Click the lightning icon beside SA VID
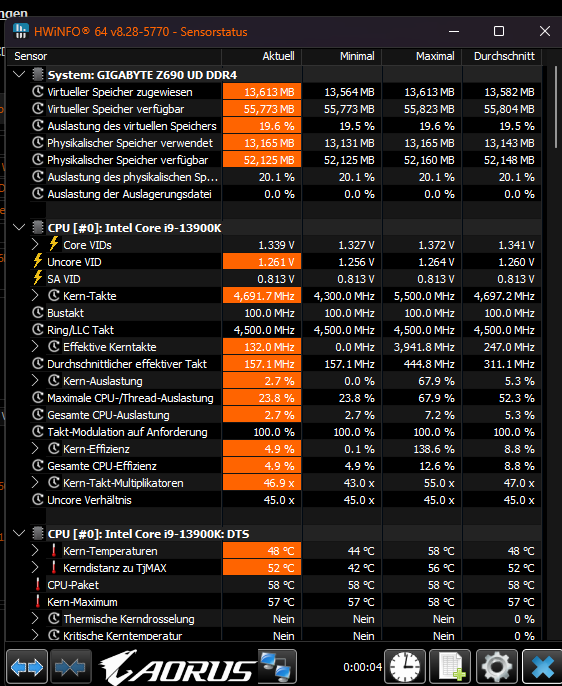The image size is (562, 686). coord(38,278)
